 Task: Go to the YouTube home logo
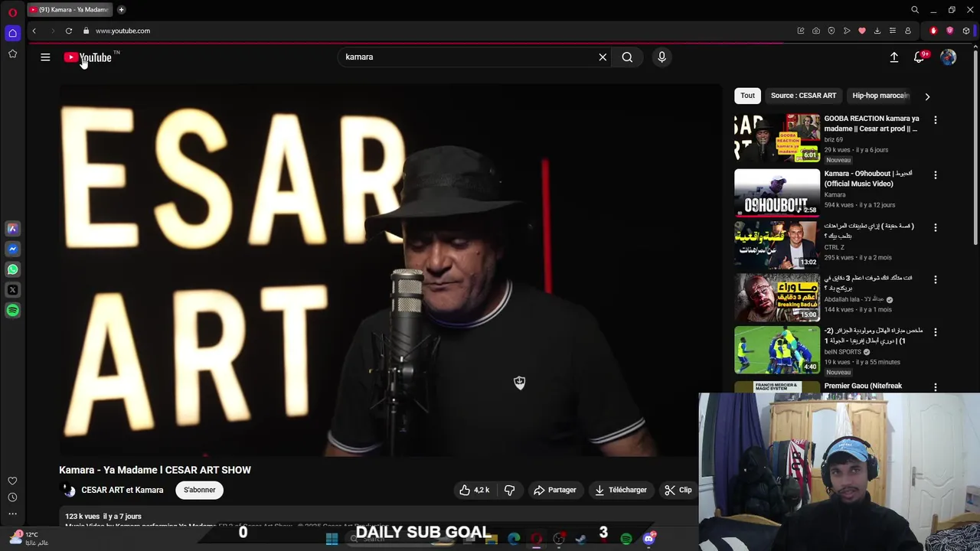[88, 57]
